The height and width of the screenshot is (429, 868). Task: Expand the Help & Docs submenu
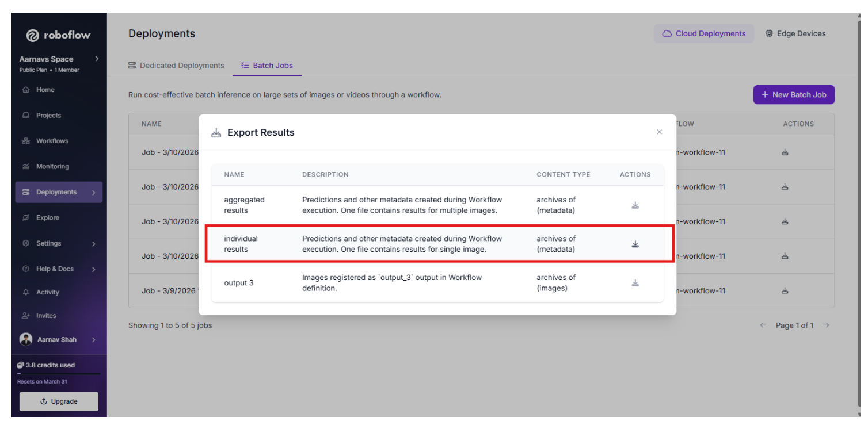[93, 269]
